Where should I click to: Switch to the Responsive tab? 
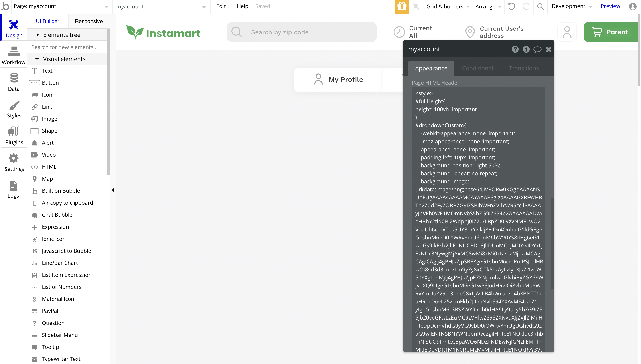click(89, 21)
